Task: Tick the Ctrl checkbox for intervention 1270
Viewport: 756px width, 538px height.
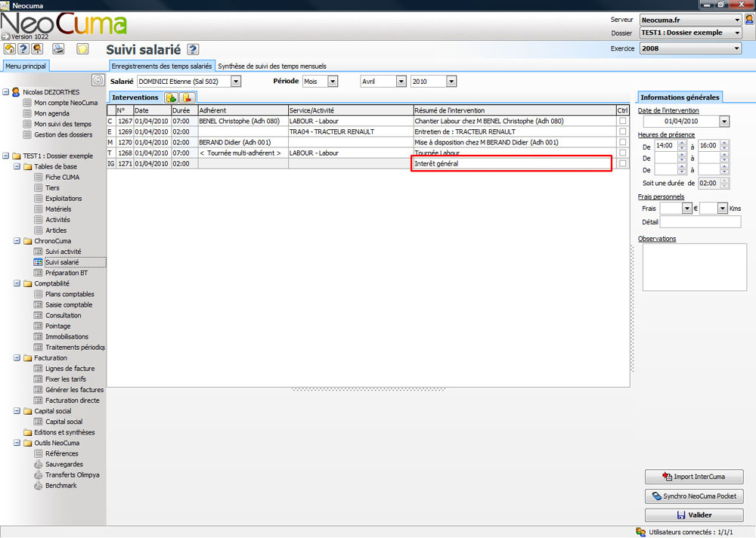Action: [x=622, y=142]
